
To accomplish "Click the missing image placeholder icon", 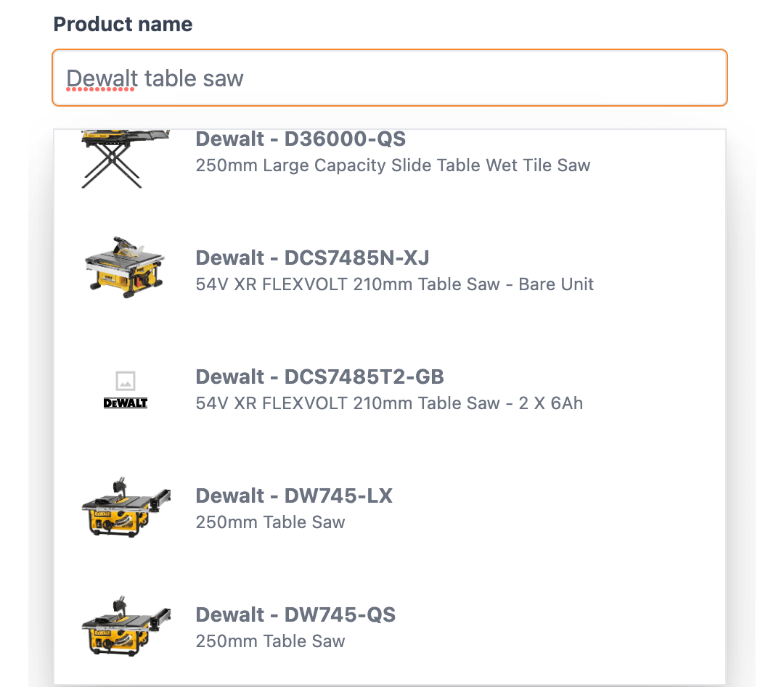I will tap(126, 380).
